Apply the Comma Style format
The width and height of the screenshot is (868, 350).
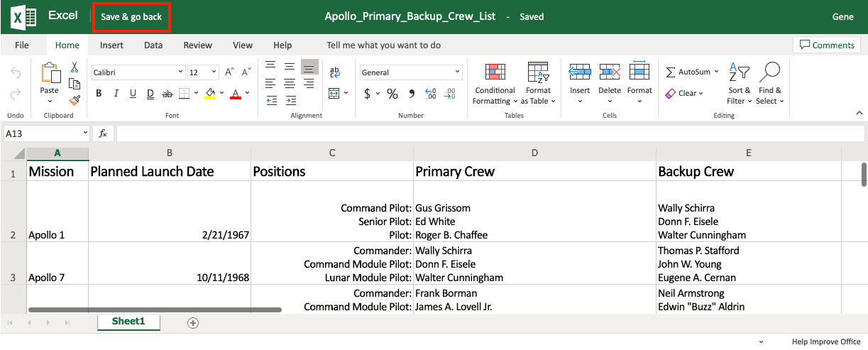412,94
